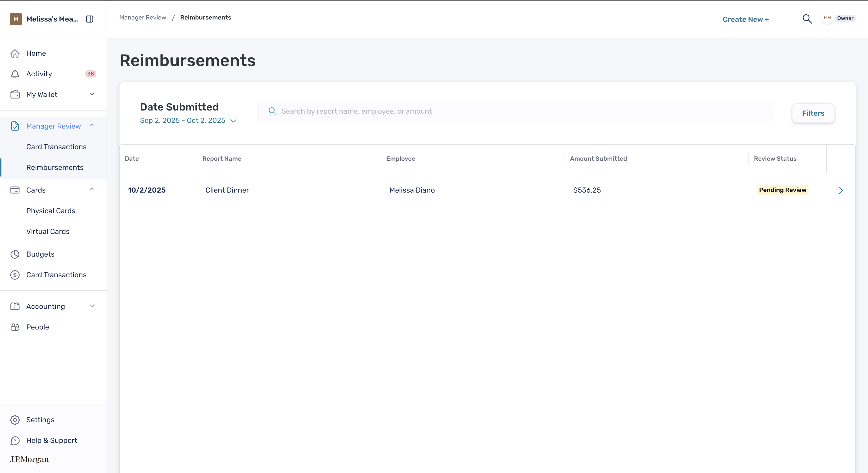Collapse the sidebar with the panel icon
The image size is (868, 473).
(x=90, y=19)
